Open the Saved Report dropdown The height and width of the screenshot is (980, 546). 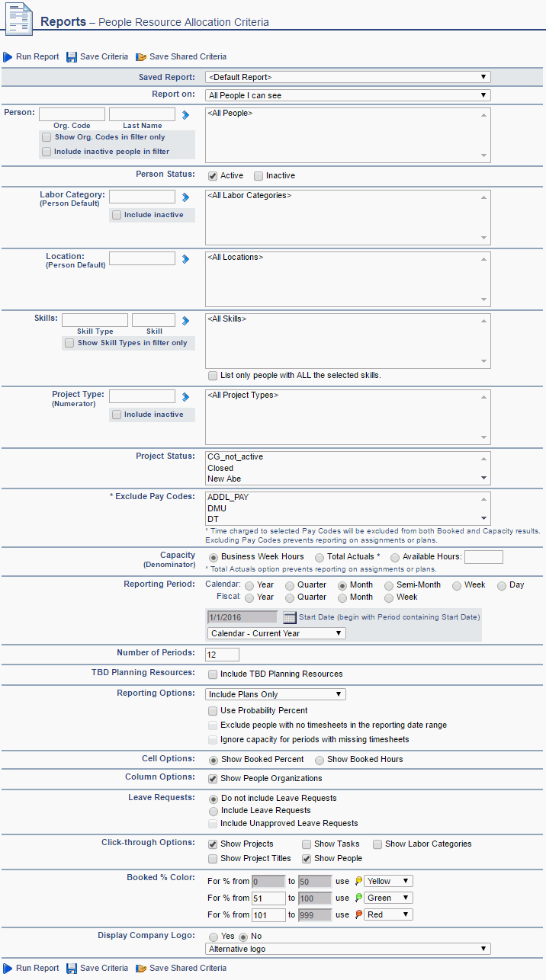point(348,77)
